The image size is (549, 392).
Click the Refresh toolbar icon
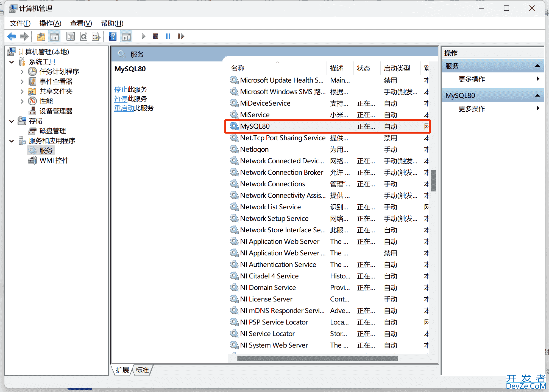point(84,36)
